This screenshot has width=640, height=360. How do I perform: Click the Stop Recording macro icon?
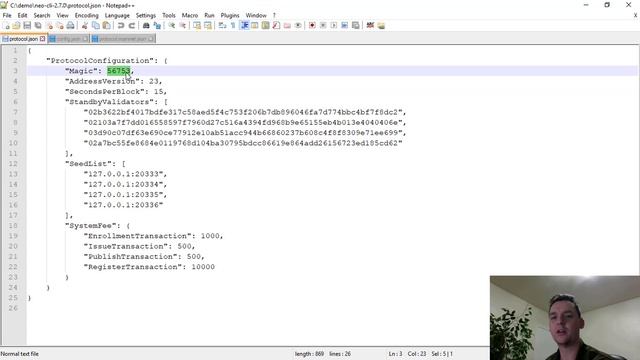pos(323,25)
